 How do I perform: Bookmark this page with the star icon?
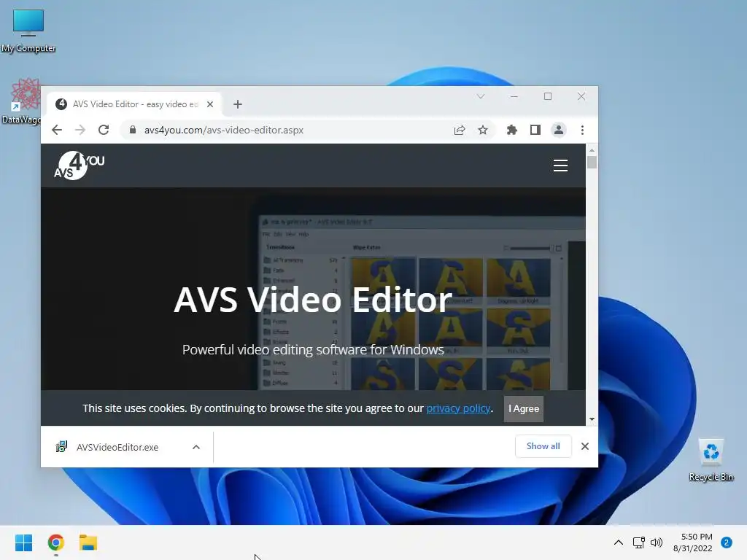click(x=483, y=130)
